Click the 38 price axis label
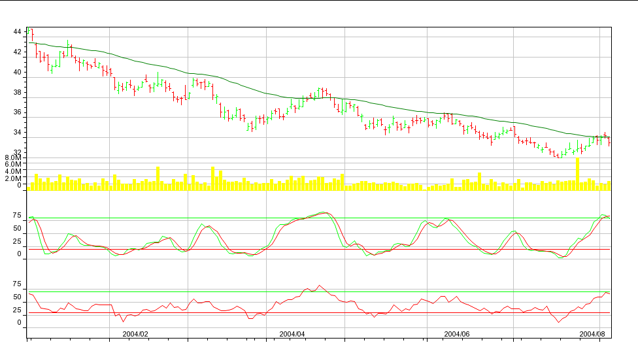The width and height of the screenshot is (638, 364). (18, 92)
